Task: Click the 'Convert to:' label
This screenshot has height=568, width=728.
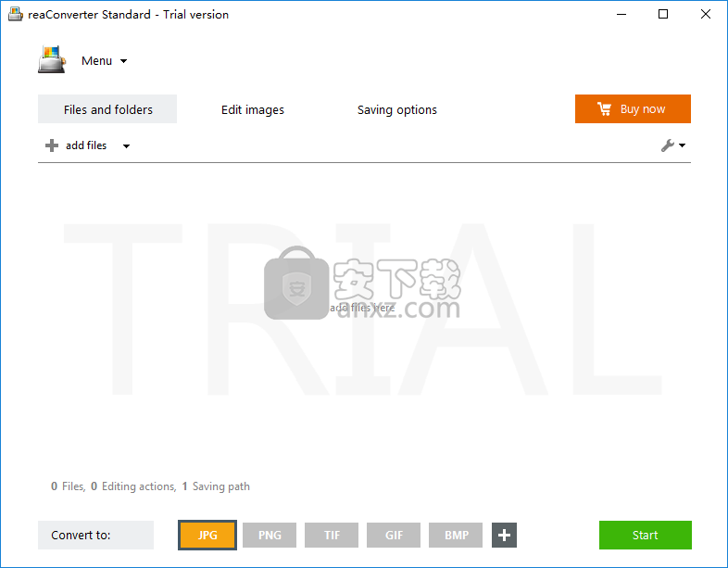Action: point(81,535)
